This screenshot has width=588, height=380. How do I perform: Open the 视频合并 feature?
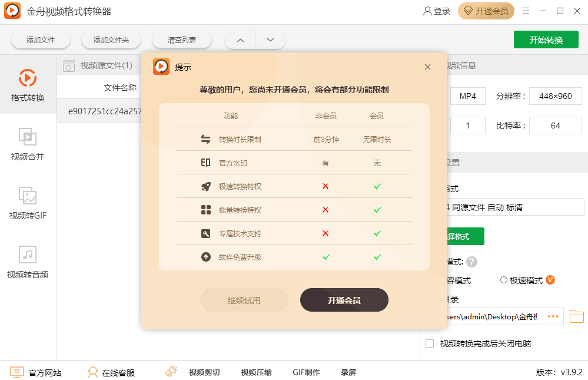28,144
